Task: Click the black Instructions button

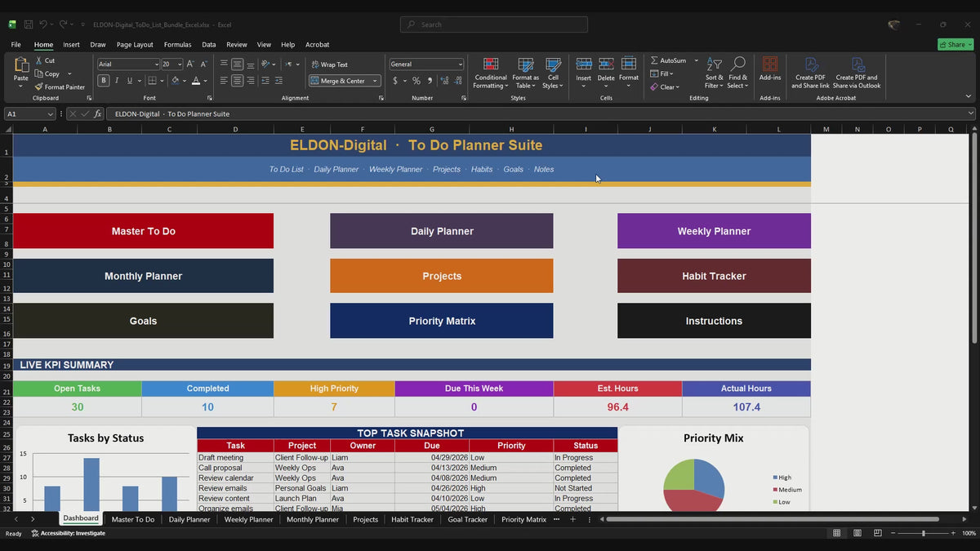Action: pos(714,321)
